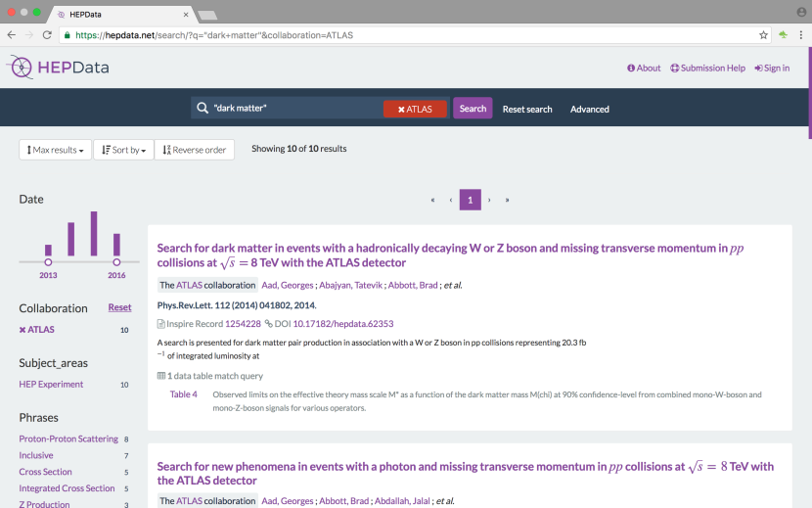Click the browser forward arrow
812x508 pixels.
(29, 35)
